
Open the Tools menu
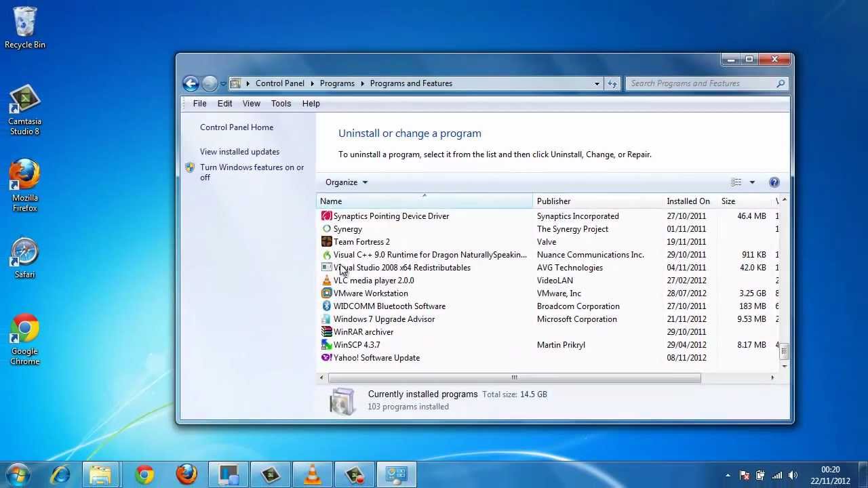coord(281,104)
